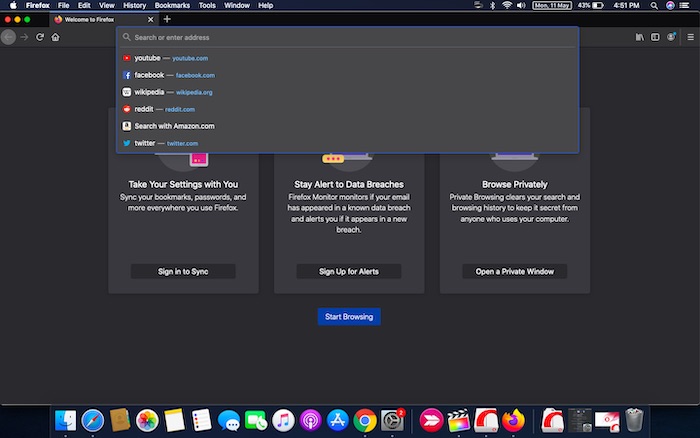This screenshot has width=700, height=438.
Task: Choose the facebook suggestion
Action: point(347,75)
